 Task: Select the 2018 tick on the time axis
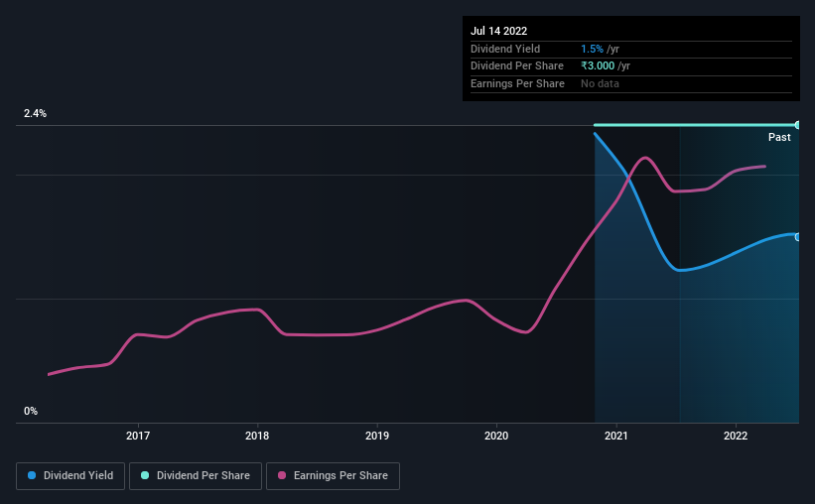257,436
